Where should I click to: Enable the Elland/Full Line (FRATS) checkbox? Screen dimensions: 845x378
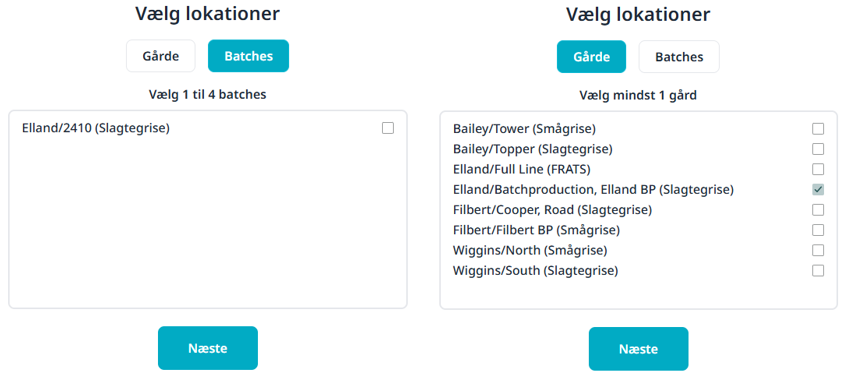click(818, 169)
